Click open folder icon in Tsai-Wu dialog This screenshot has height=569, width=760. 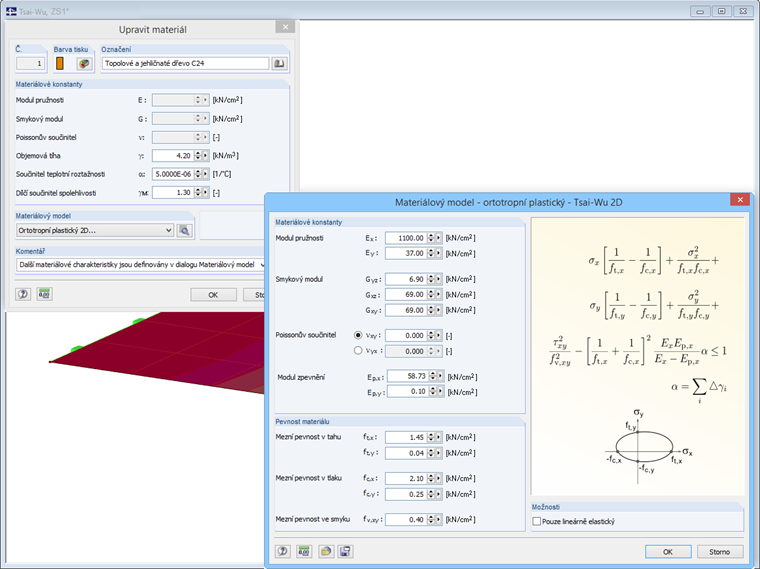326,551
